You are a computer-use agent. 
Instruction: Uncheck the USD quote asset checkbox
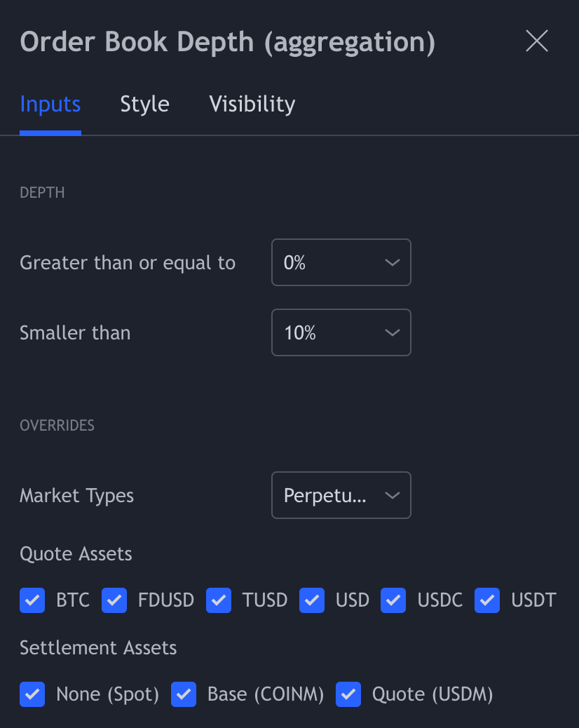pos(312,601)
